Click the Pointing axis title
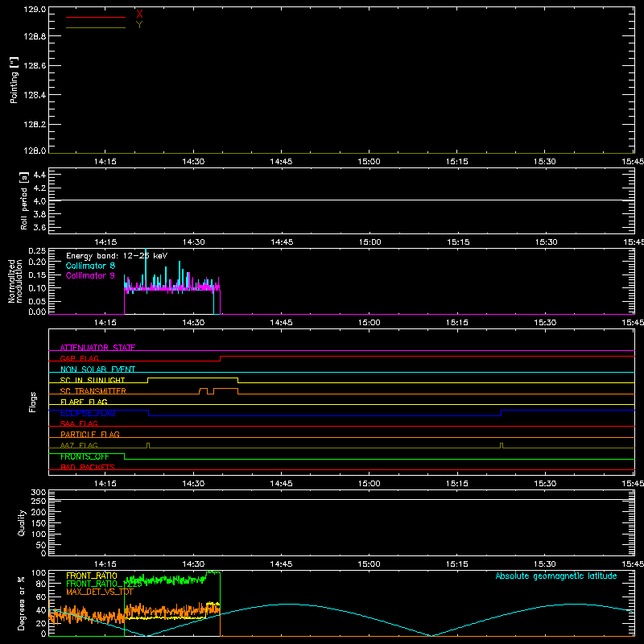The image size is (644, 644). 14,80
